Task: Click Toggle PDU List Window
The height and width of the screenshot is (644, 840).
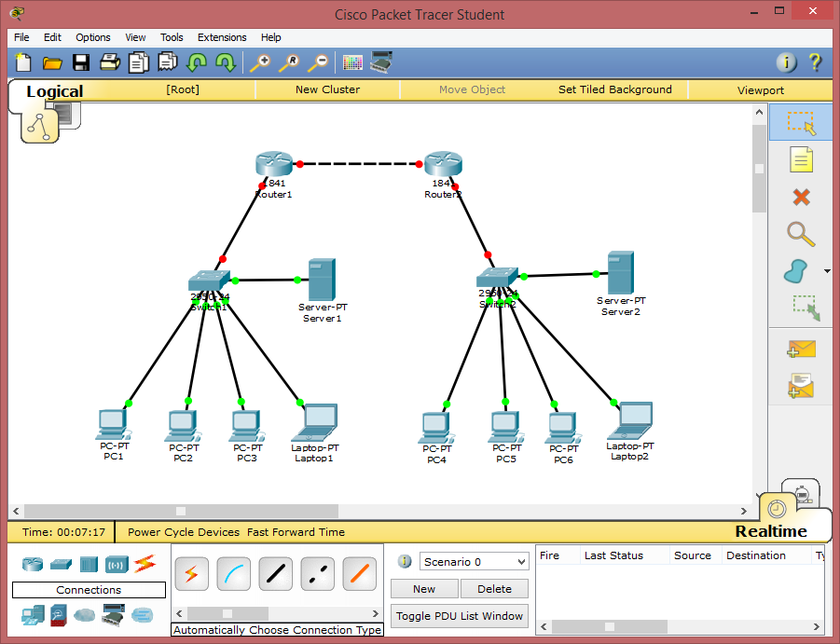Action: click(x=460, y=616)
